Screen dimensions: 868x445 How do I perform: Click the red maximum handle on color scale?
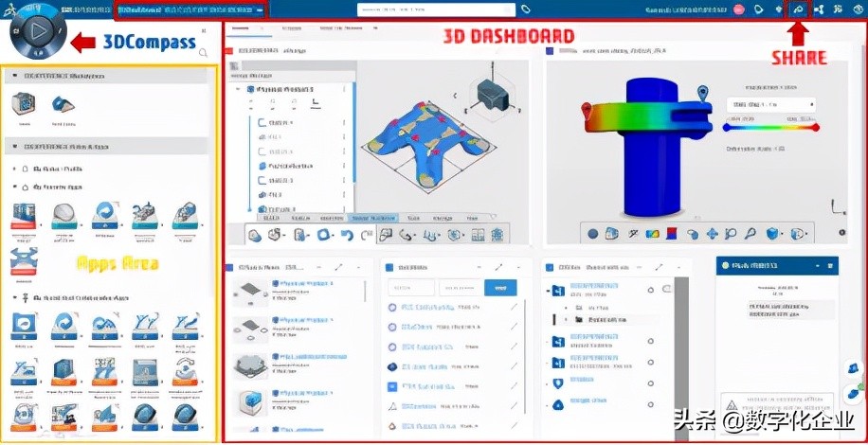click(816, 127)
